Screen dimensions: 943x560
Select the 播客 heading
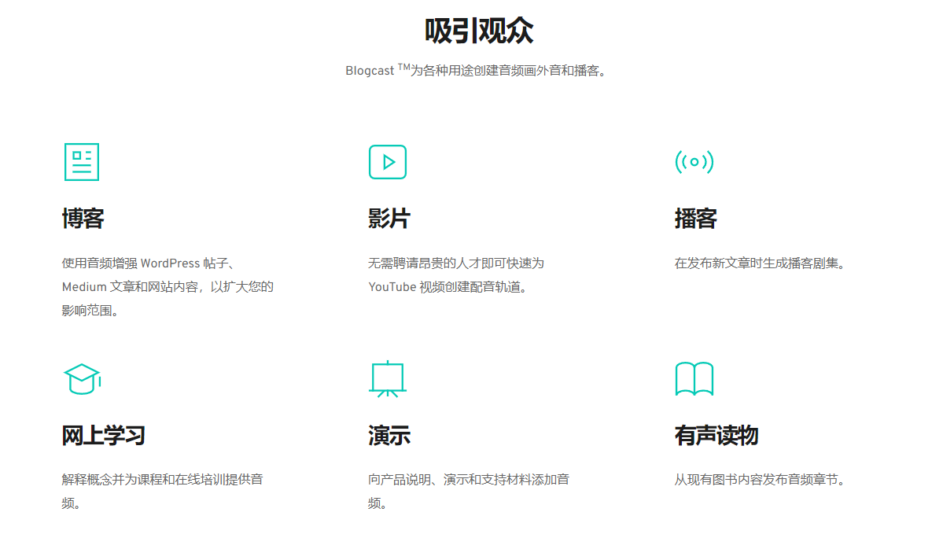tap(695, 219)
